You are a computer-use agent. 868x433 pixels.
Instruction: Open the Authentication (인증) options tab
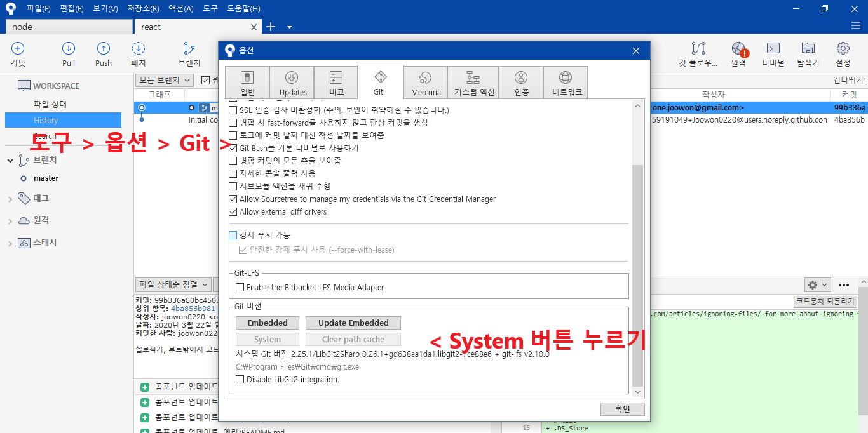pyautogui.click(x=521, y=83)
